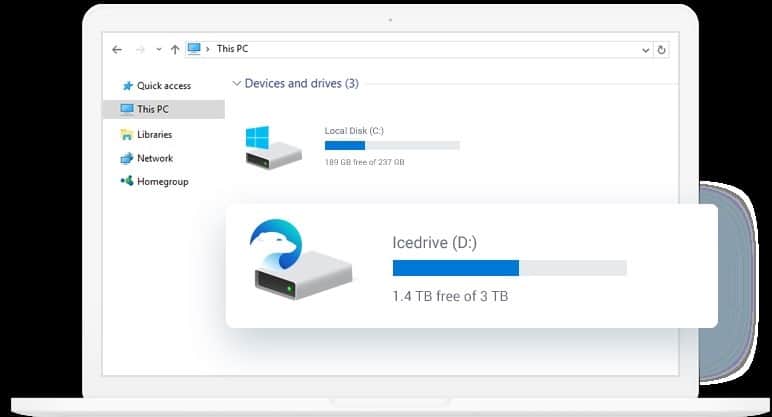Image resolution: width=772 pixels, height=417 pixels.
Task: Select the Icedrive (D:) drive icon
Action: click(301, 259)
